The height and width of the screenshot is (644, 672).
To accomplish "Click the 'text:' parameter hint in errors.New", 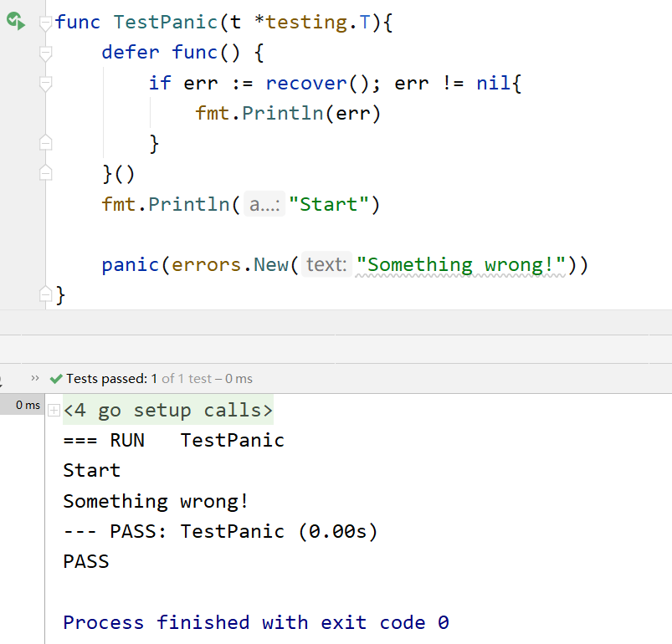I will [326, 265].
